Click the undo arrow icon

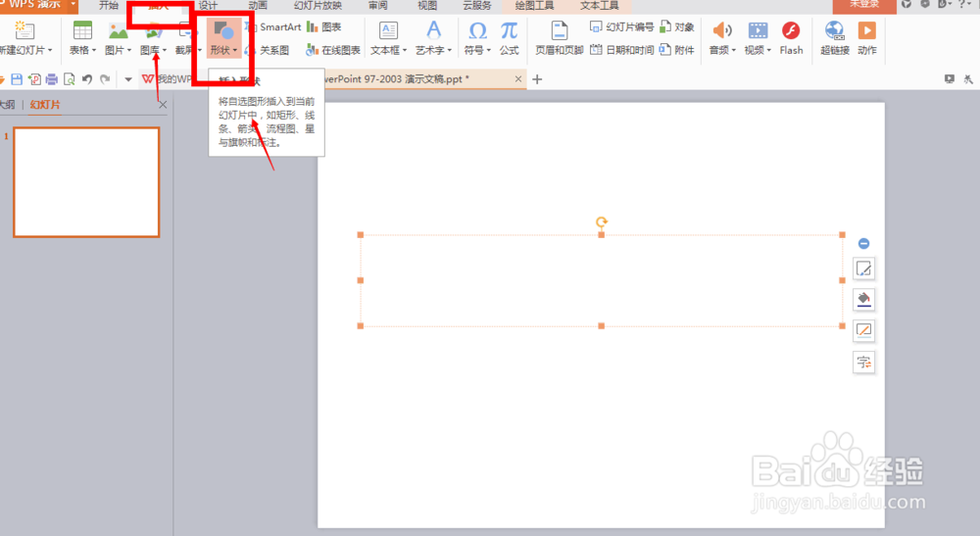tap(87, 79)
